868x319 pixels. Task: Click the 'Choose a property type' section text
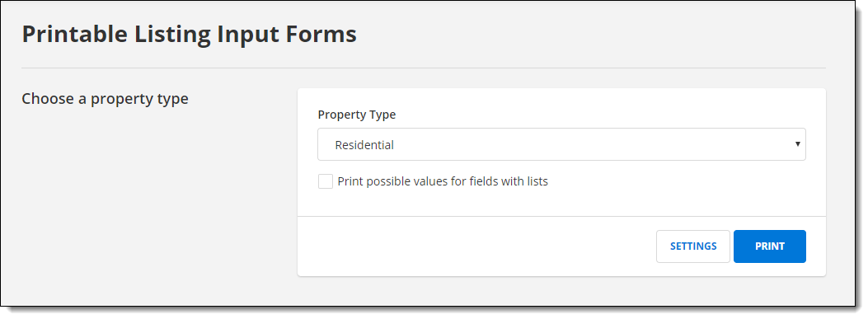pyautogui.click(x=106, y=99)
